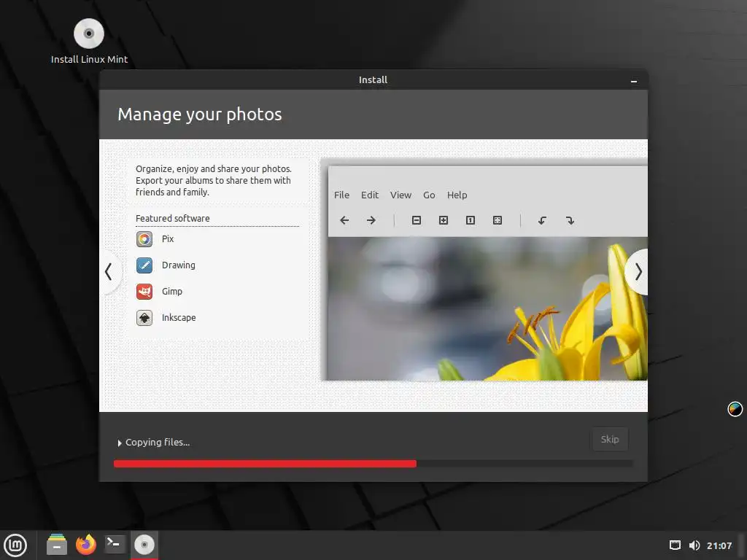Select the installer taskbar entry

144,545
